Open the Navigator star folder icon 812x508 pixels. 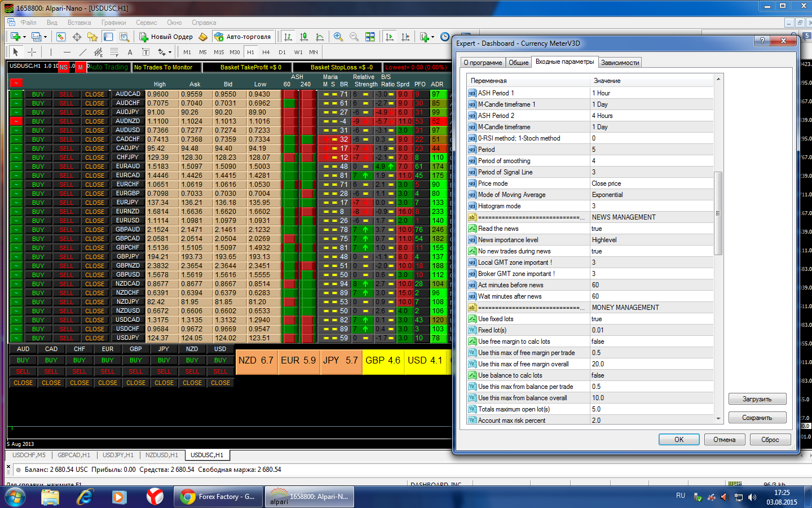tap(92, 37)
